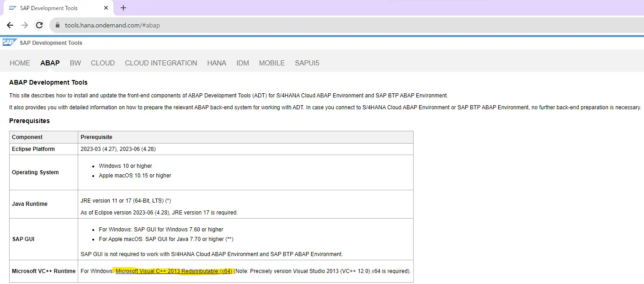Click the paragraph starting This site describes
This screenshot has width=644, height=284.
pyautogui.click(x=229, y=96)
